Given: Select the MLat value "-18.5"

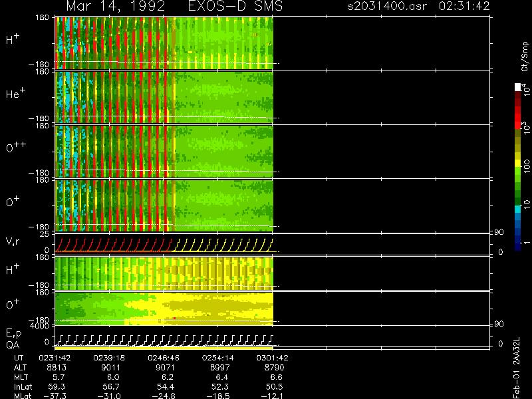Looking at the screenshot, I should [218, 396].
